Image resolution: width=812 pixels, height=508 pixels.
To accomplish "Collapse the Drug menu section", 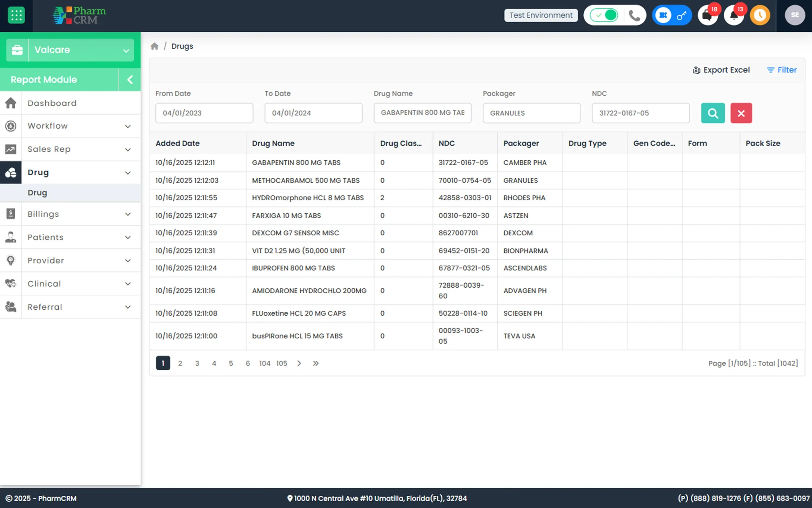I will click(x=70, y=172).
